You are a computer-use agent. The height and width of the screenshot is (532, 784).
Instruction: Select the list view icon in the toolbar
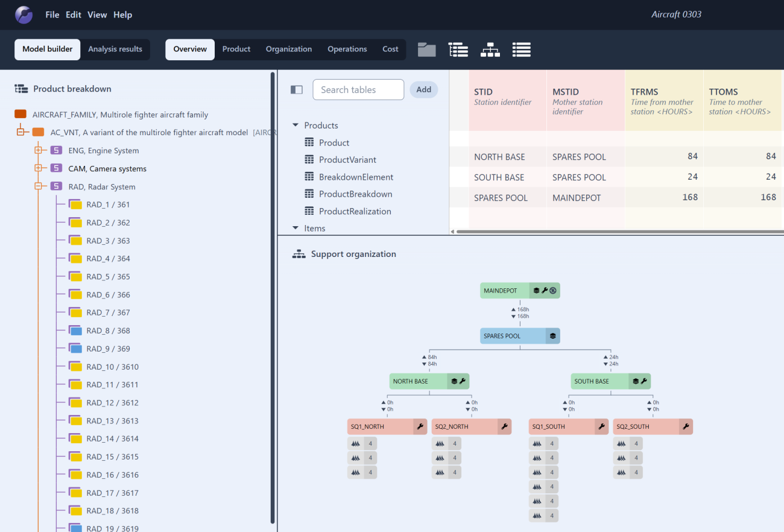(x=521, y=49)
